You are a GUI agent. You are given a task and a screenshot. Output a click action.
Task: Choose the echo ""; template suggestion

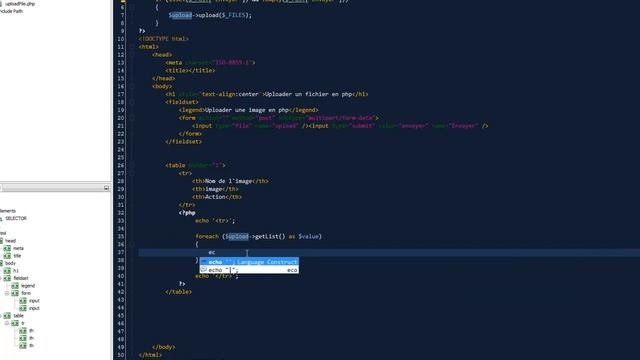(x=249, y=270)
